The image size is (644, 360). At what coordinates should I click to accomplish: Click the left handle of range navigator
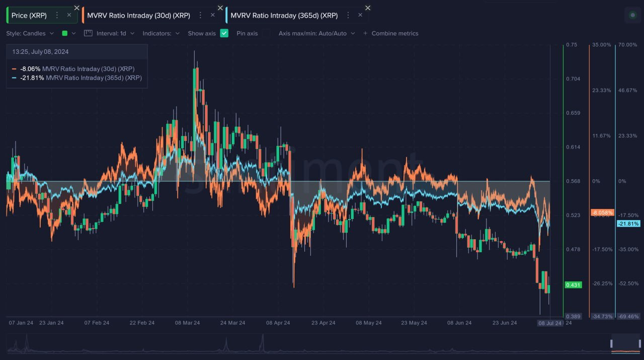pos(612,343)
